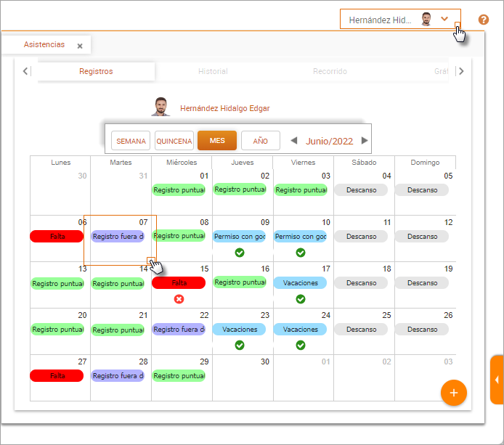The height and width of the screenshot is (445, 504).
Task: Close the Asistencias tab
Action: click(80, 46)
